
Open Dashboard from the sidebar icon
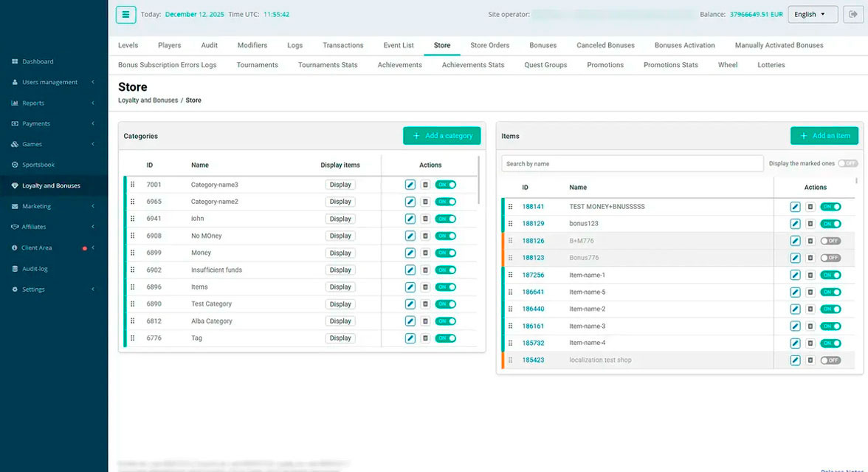[x=15, y=61]
